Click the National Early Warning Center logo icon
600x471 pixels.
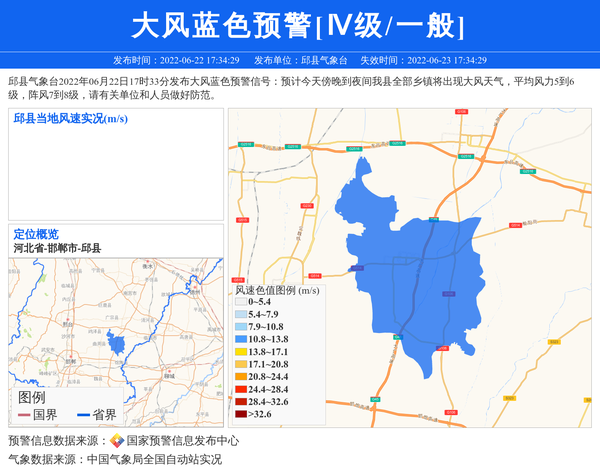(x=116, y=441)
